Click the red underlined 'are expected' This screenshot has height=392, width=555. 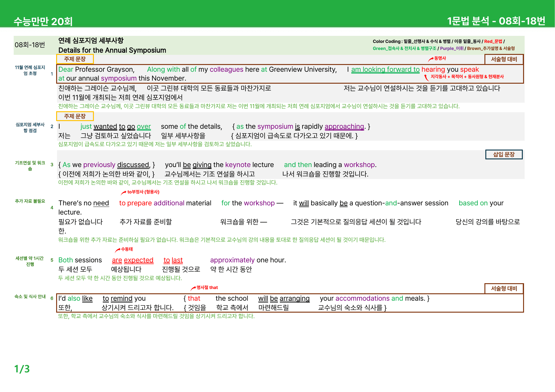pyautogui.click(x=133, y=260)
